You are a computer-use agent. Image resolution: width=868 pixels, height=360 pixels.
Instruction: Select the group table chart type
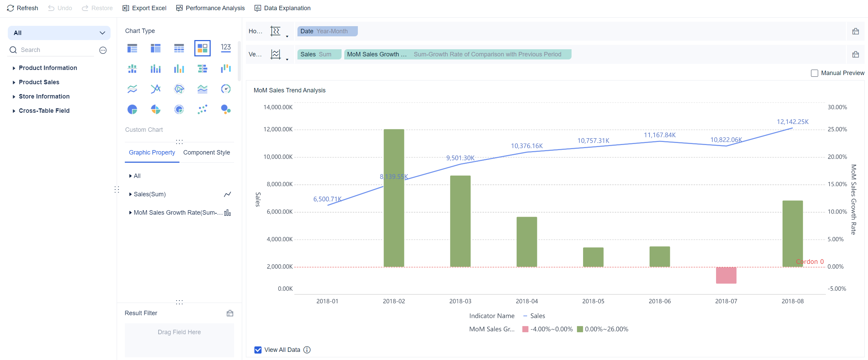coord(132,48)
